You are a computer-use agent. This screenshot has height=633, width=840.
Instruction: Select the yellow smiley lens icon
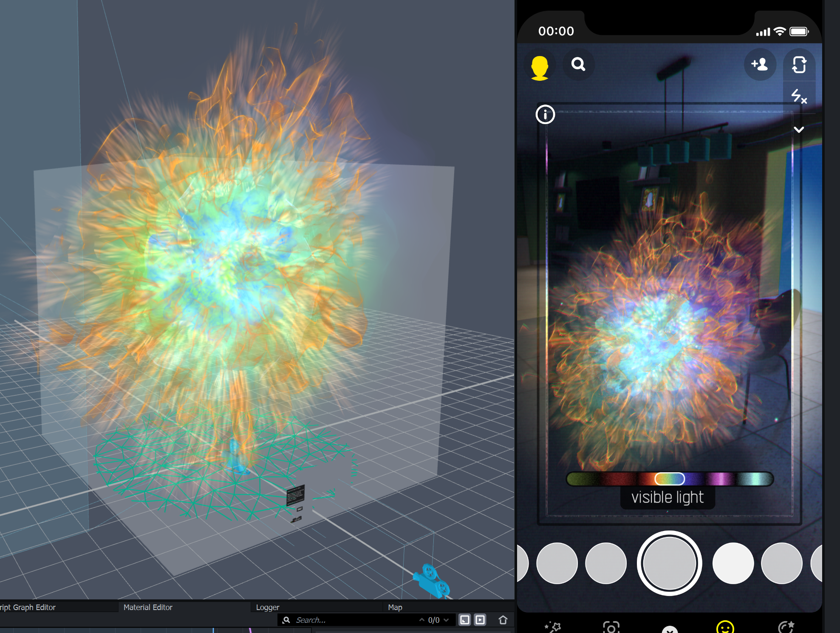click(725, 627)
